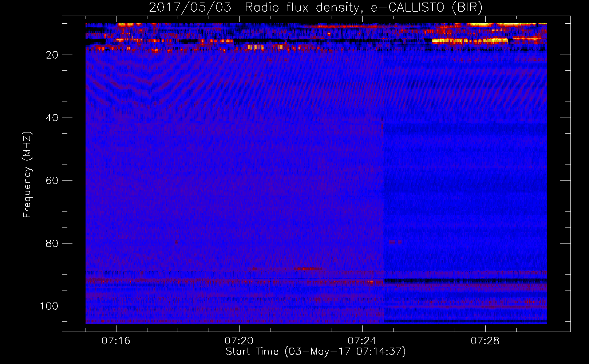
Task: Click the 80 MHz frequency tick label
Action: (52, 244)
